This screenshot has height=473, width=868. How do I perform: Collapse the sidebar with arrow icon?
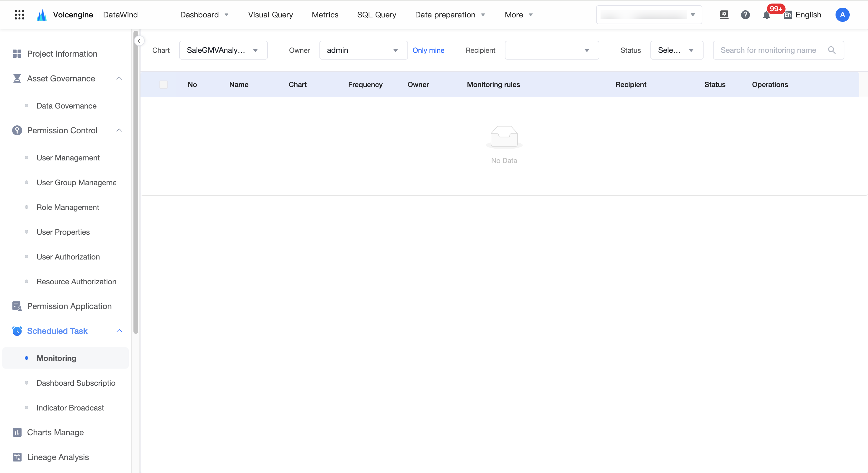point(139,41)
